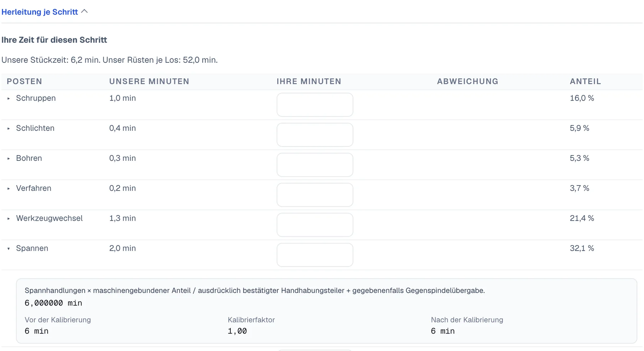This screenshot has height=351, width=644.
Task: Expand the Schruppen row disclosure triangle
Action: pos(9,98)
